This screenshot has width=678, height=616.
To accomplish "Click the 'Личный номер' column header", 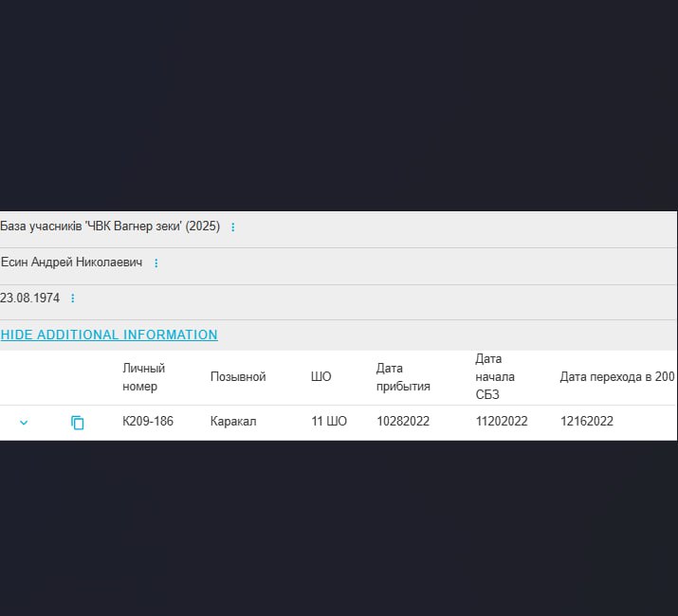I will [143, 377].
